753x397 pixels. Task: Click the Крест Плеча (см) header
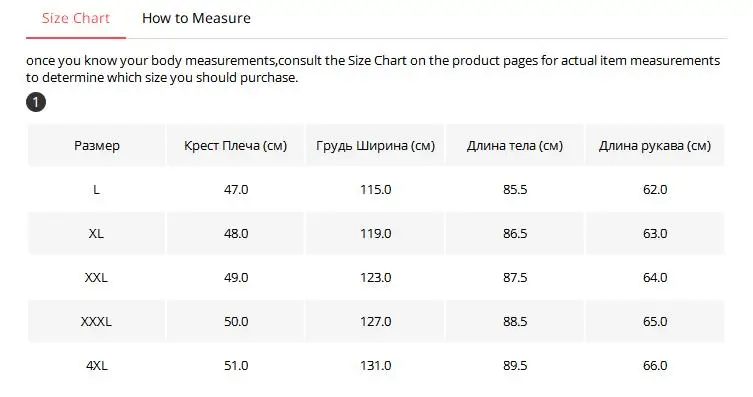coord(235,145)
